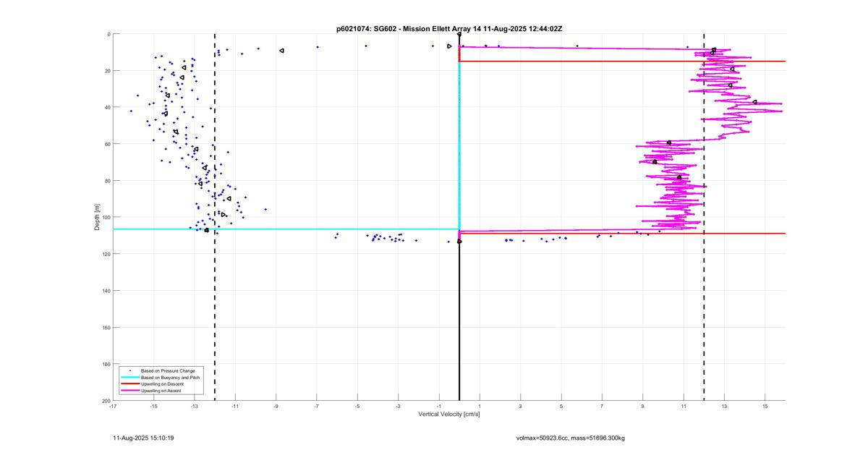Click the timestamp '11-Aug-2025 15:10:19' footer text
The image size is (868, 450).
(x=143, y=438)
